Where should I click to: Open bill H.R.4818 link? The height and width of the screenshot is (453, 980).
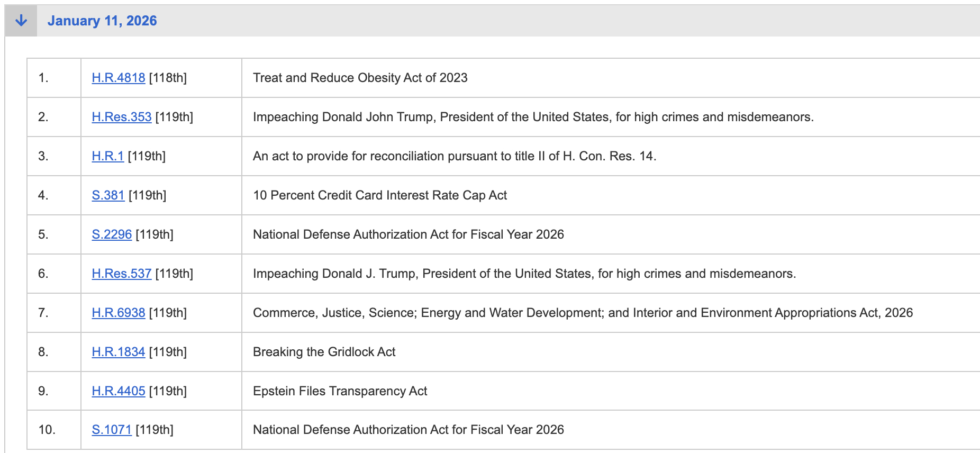pos(119,78)
